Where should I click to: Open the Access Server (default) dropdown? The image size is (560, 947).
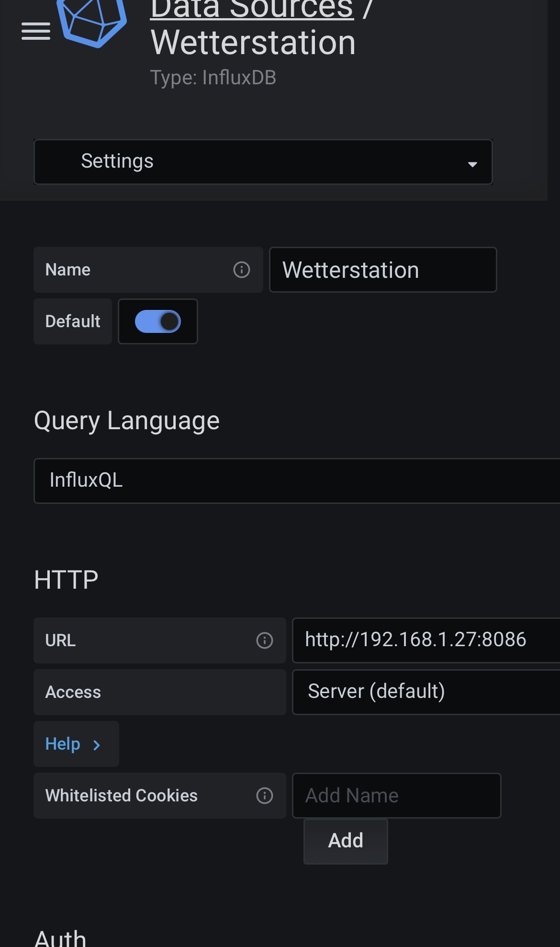(x=426, y=692)
